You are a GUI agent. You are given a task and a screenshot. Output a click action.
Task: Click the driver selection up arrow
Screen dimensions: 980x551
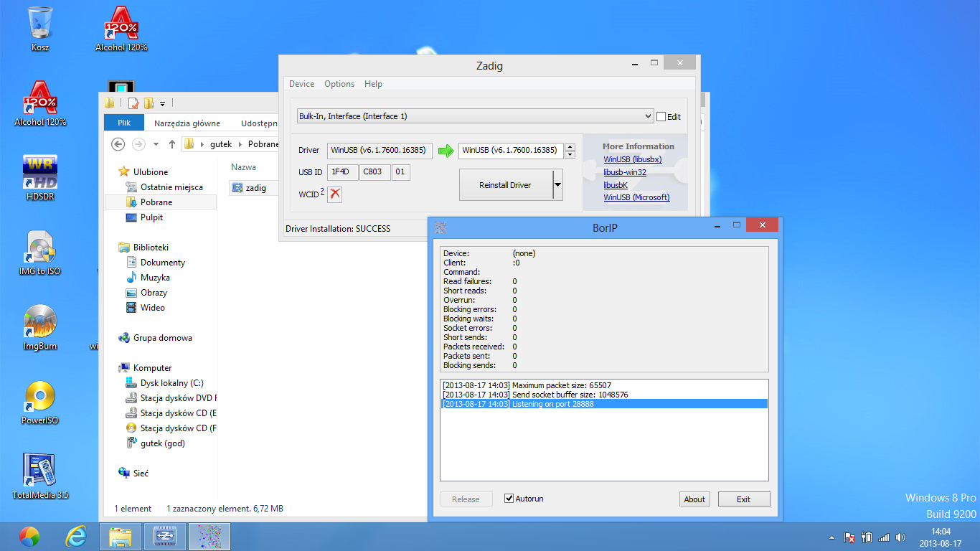coord(570,146)
